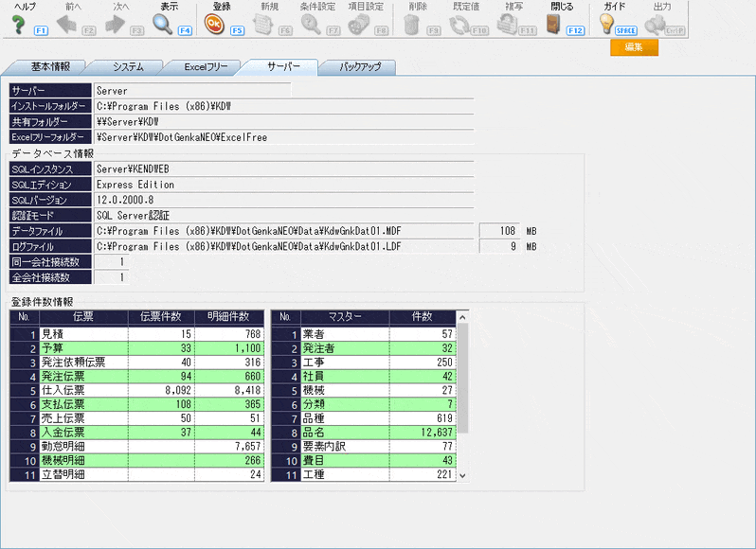Select the 要素内訳 master row
The image size is (756, 549).
364,447
